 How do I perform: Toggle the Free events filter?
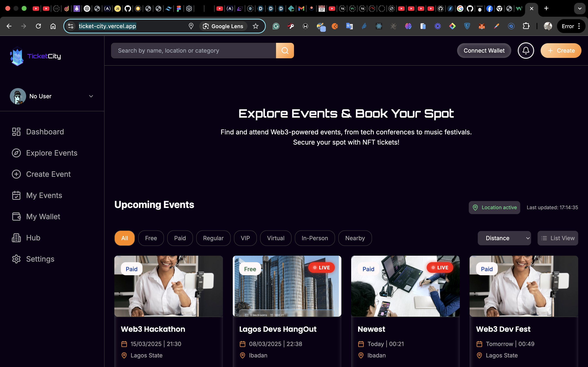click(x=151, y=238)
